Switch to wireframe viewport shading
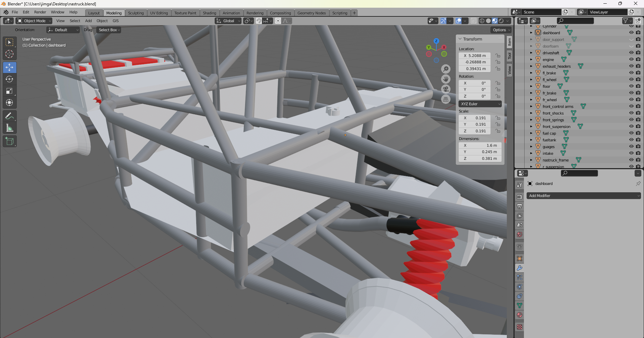Image resolution: width=644 pixels, height=338 pixels. 482,21
